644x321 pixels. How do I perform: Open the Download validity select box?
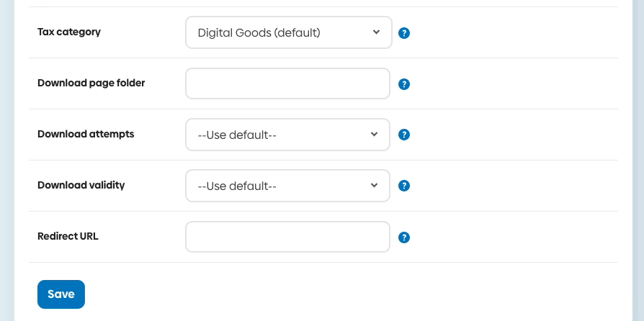[287, 186]
